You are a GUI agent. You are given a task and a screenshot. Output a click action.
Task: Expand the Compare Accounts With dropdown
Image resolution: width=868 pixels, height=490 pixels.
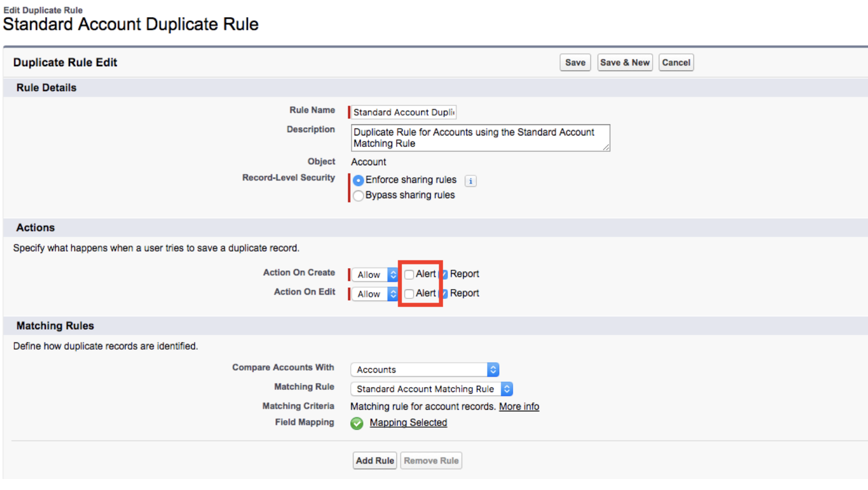click(425, 369)
